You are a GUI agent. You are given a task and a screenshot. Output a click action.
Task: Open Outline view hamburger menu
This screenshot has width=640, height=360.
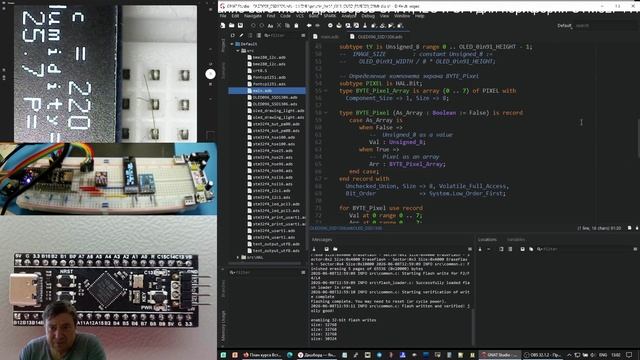click(x=303, y=272)
